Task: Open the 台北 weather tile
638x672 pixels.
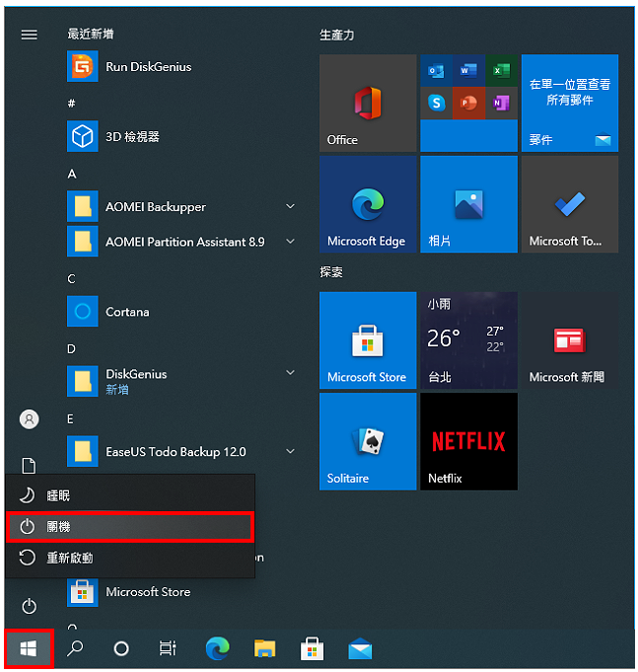Action: 468,340
